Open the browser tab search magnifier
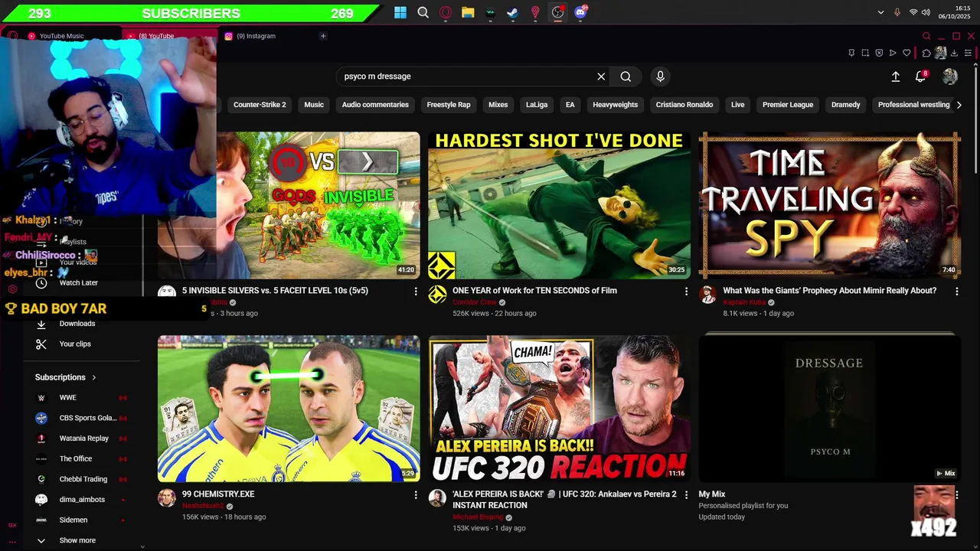This screenshot has height=551, width=980. coord(926,36)
